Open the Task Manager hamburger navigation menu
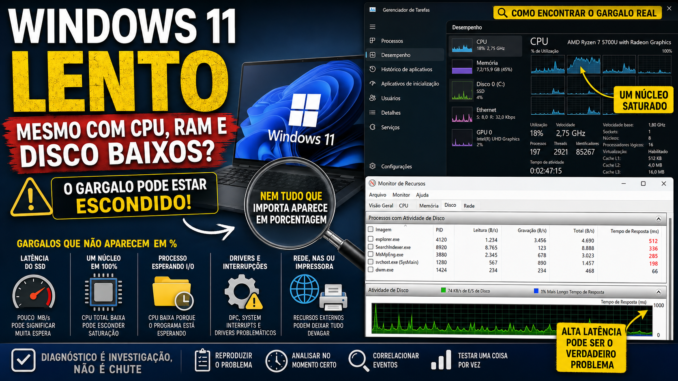678x381 pixels. point(372,27)
